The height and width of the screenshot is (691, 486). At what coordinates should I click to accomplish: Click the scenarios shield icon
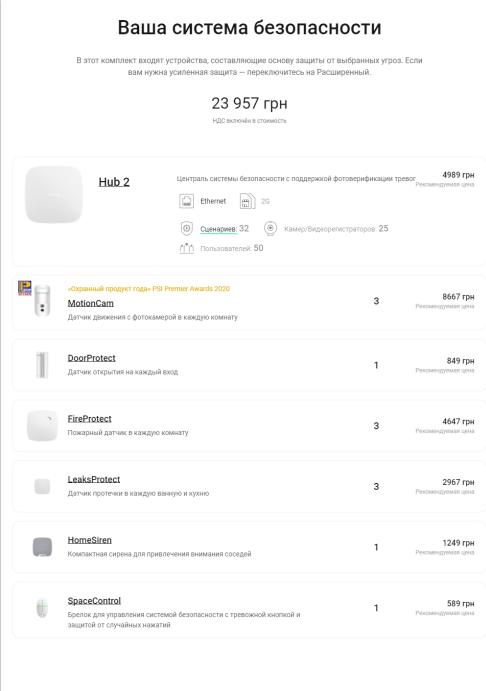click(x=186, y=228)
